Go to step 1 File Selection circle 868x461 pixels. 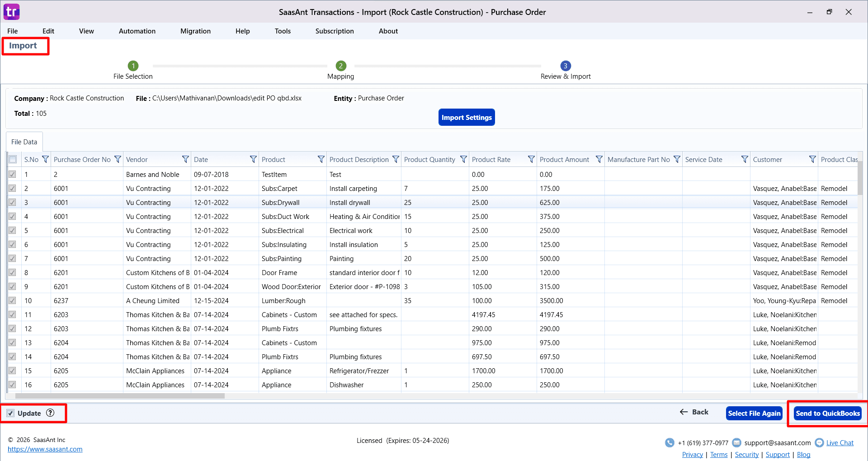(133, 66)
